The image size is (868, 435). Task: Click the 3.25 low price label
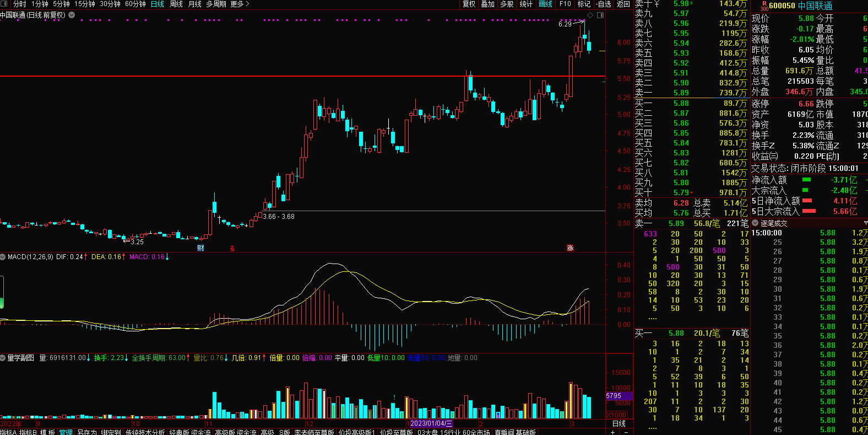coord(137,241)
